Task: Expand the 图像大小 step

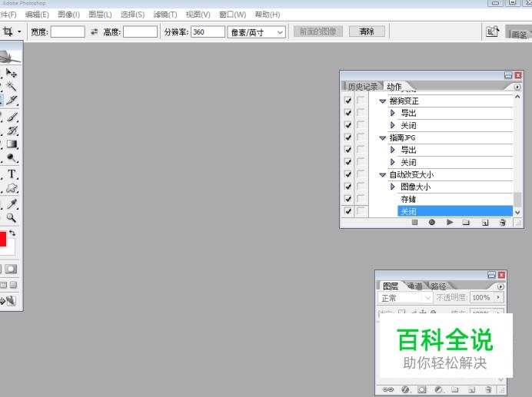Action: (x=393, y=187)
